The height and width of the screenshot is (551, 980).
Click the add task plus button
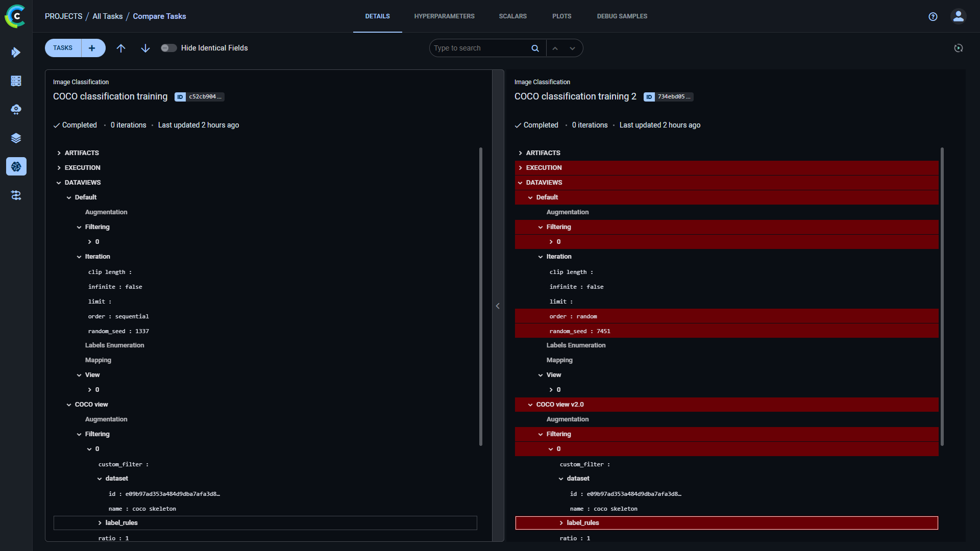pyautogui.click(x=91, y=48)
